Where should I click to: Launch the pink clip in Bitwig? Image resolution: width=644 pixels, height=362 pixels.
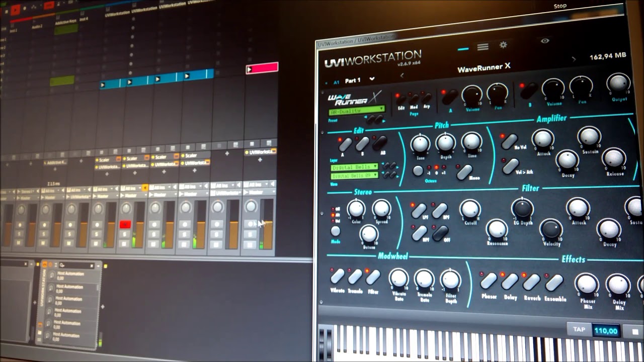click(x=262, y=68)
